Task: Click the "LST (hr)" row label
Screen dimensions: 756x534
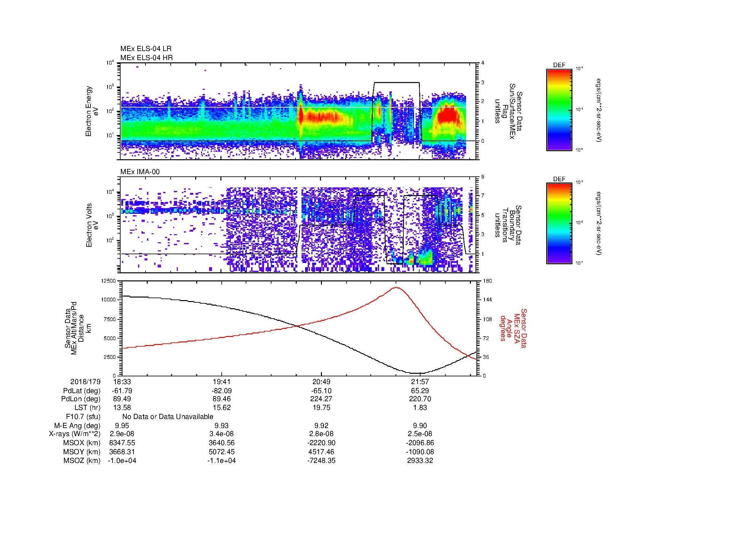Action: coord(87,408)
